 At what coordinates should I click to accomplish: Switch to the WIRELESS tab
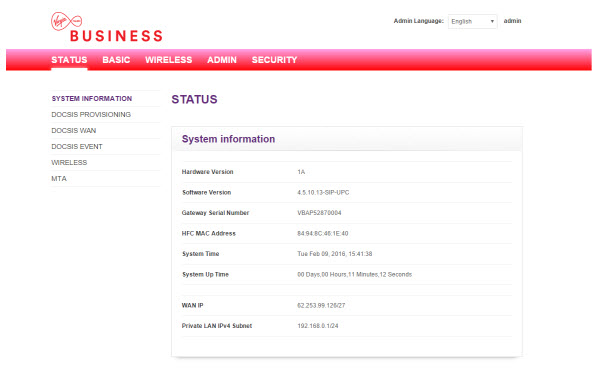168,60
